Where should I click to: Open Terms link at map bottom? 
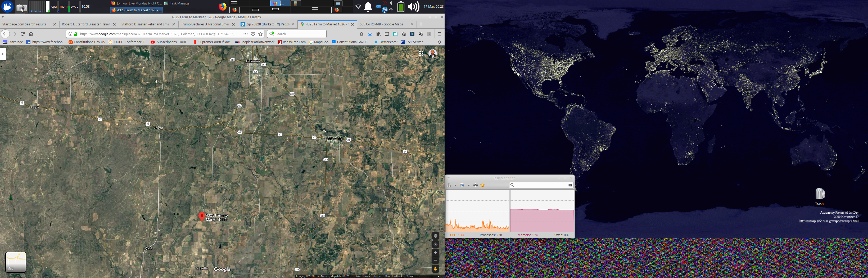coord(378,276)
